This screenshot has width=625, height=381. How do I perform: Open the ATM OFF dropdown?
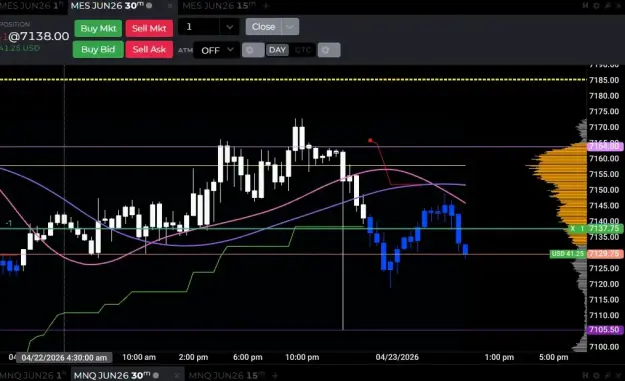(x=217, y=50)
